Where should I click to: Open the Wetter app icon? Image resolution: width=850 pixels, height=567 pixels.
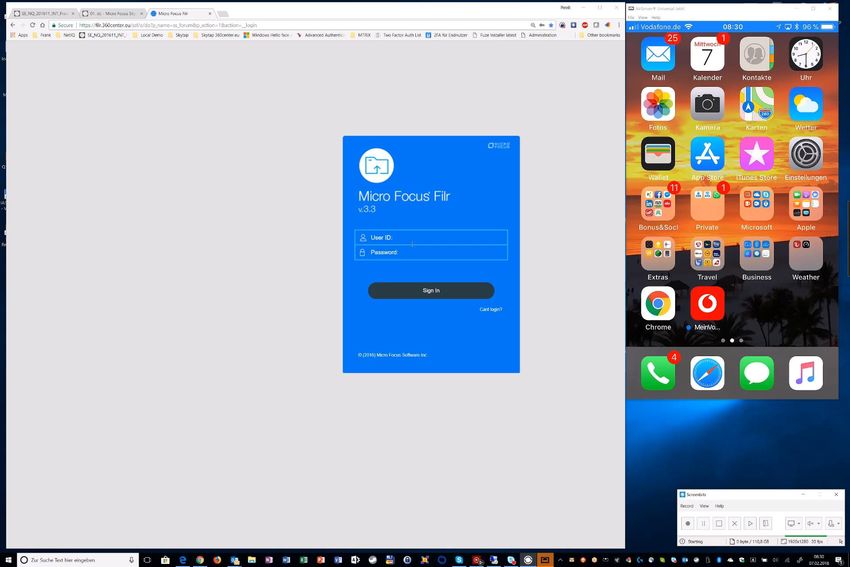pos(806,104)
